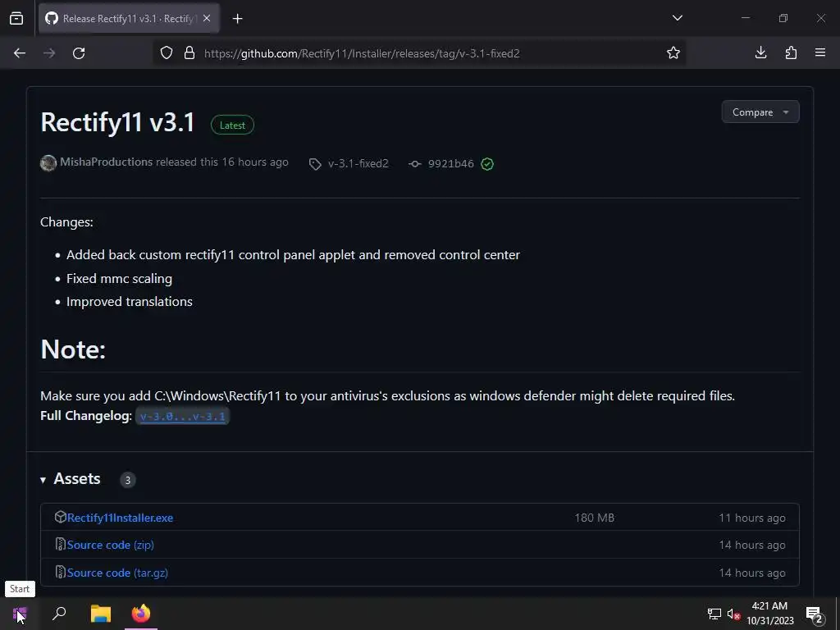Click the Latest release badge

[x=232, y=125]
